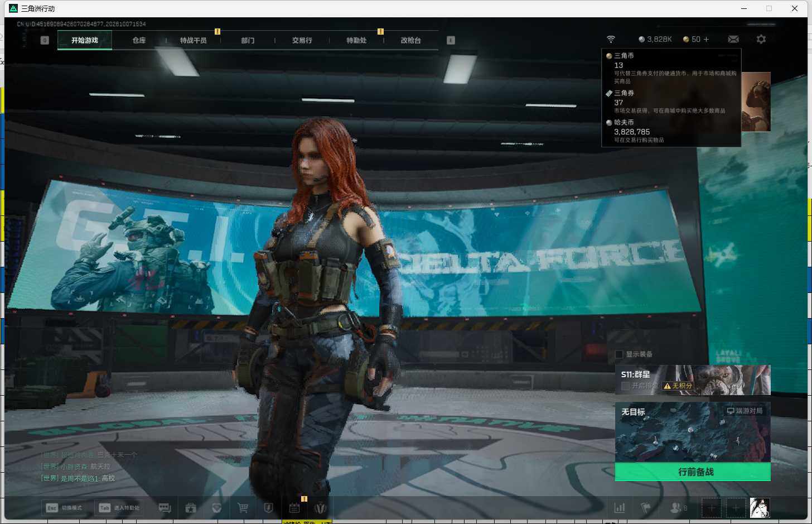Click the green 行前备战 button
The image size is (812, 524).
[693, 472]
